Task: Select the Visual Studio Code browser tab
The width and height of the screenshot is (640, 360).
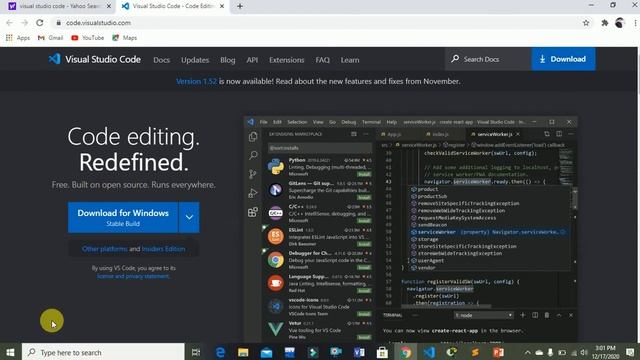Action: [172, 6]
